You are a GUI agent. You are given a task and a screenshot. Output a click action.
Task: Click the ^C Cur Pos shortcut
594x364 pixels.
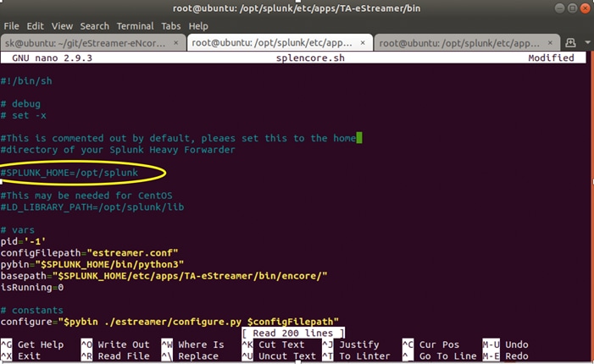click(x=431, y=345)
